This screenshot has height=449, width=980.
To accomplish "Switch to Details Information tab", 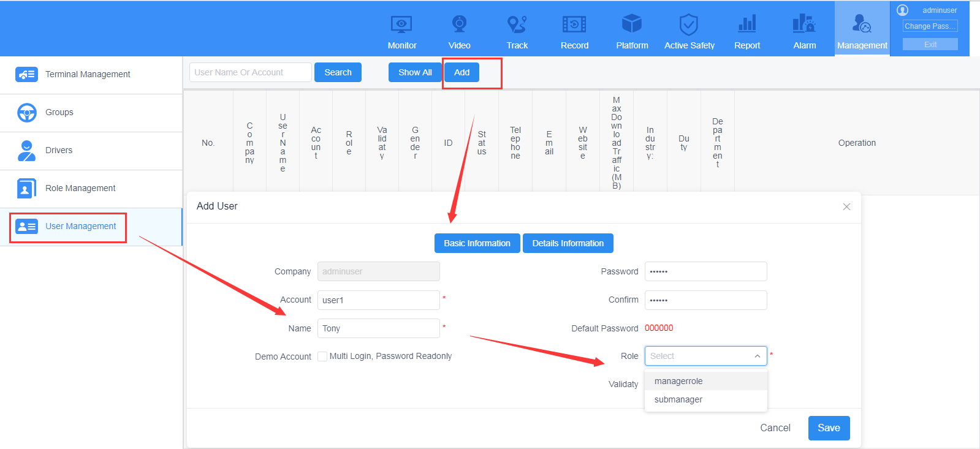I will (x=568, y=243).
